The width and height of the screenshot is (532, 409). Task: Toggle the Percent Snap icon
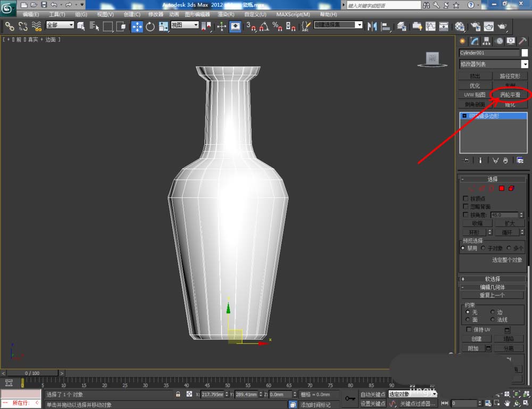coord(277,26)
